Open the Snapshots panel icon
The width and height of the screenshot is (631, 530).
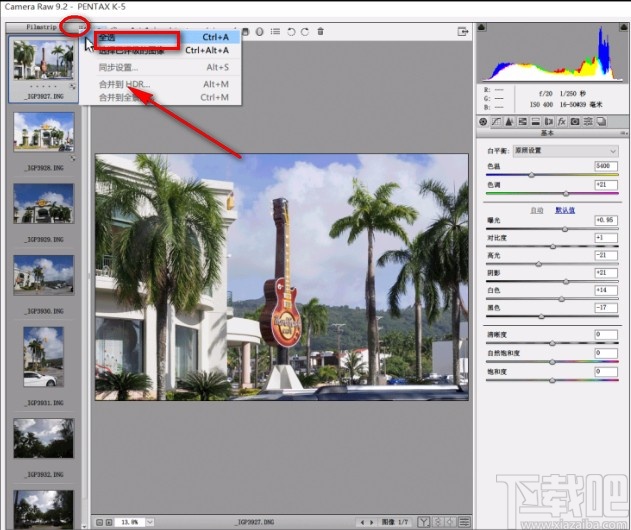tap(601, 122)
